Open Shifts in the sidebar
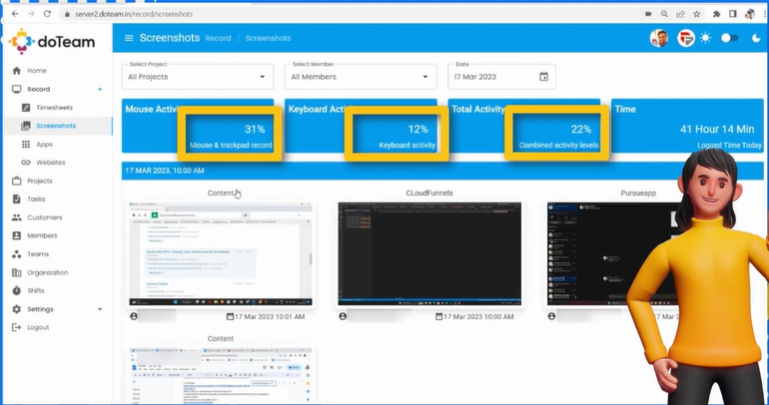The height and width of the screenshot is (405, 769). coord(36,291)
